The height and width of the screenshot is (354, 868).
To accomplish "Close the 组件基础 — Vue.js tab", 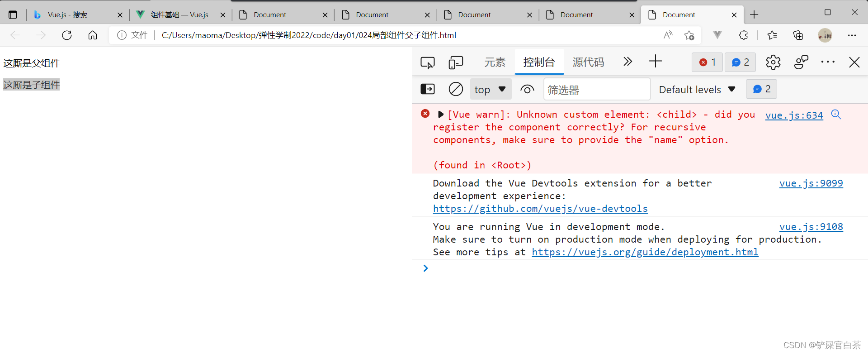I will [x=223, y=15].
